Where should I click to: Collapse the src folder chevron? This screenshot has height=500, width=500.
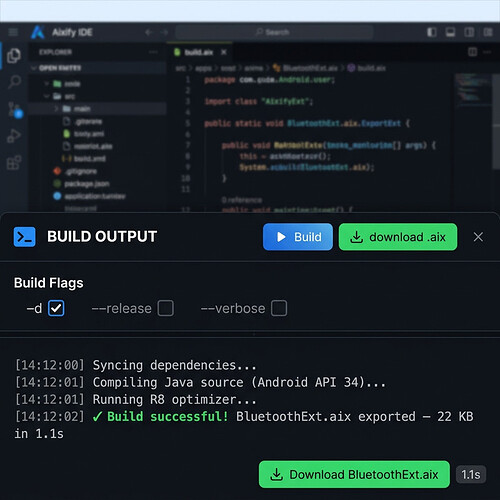tap(47, 96)
